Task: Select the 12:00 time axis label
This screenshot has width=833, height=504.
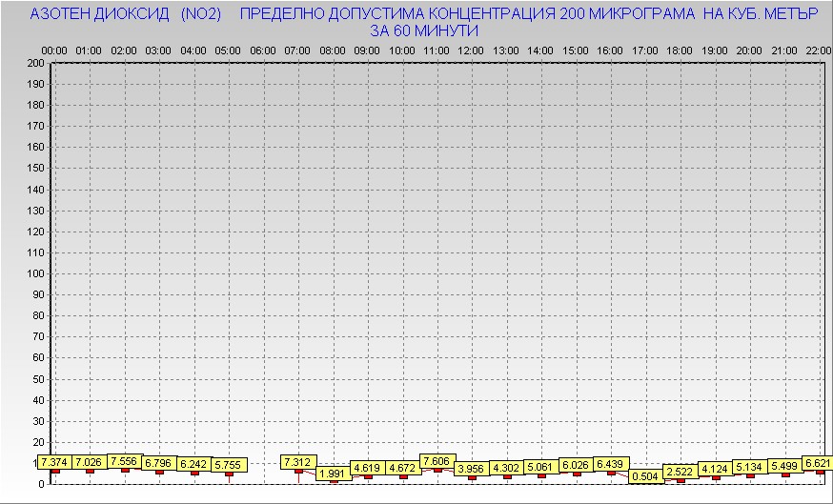Action: point(471,50)
